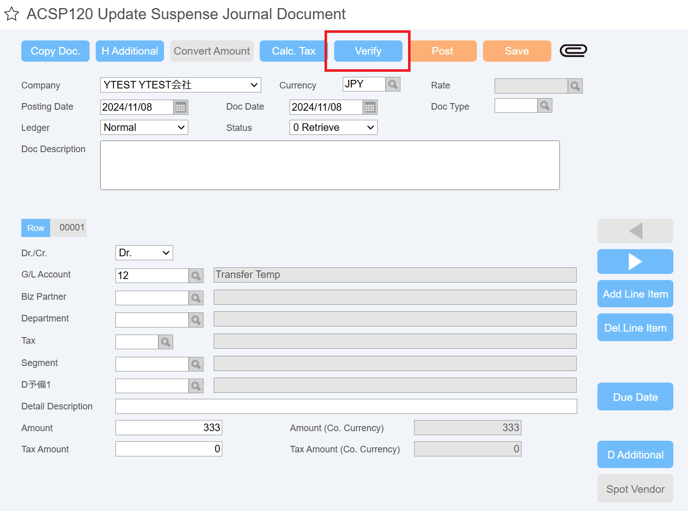Open the Tax code lookup icon
The width and height of the screenshot is (688, 511).
pyautogui.click(x=165, y=342)
